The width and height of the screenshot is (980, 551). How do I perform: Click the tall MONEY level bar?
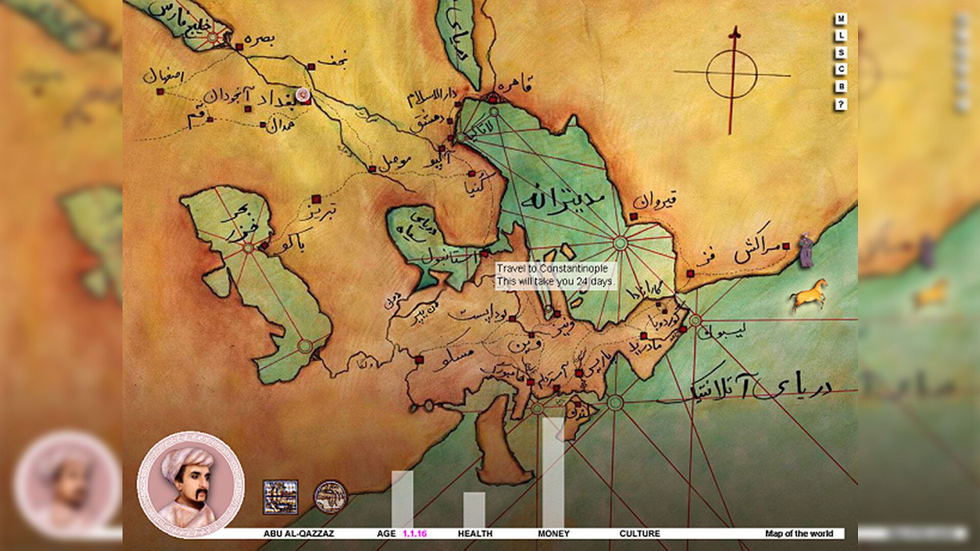click(553, 472)
